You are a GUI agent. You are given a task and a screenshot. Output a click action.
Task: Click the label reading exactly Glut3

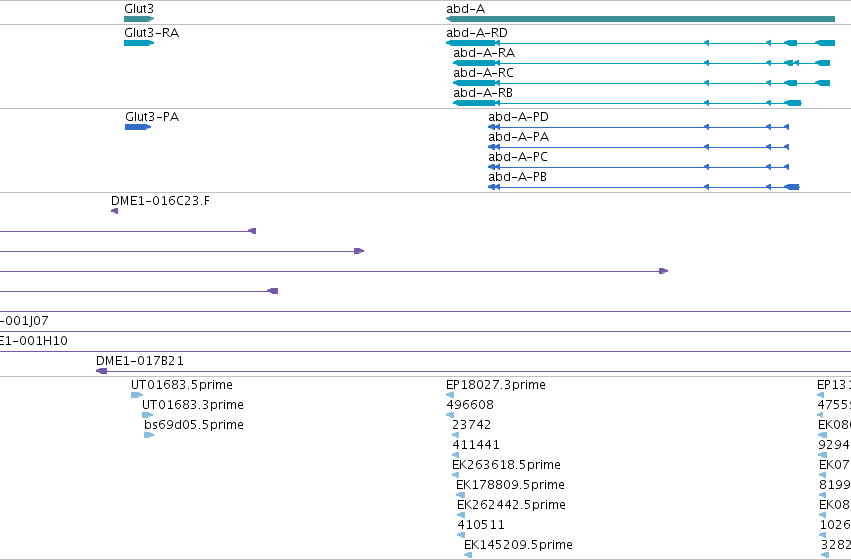139,9
